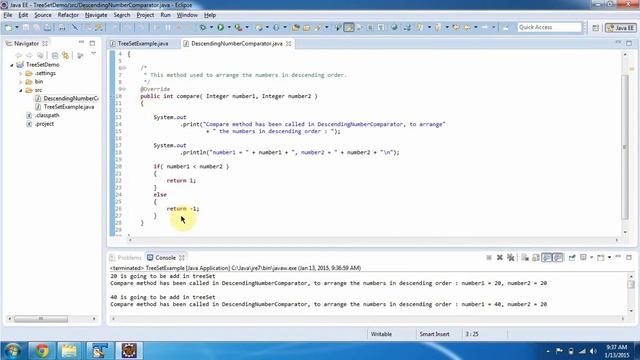640x360 pixels.
Task: Click the Open Console icon
Action: [x=600, y=258]
